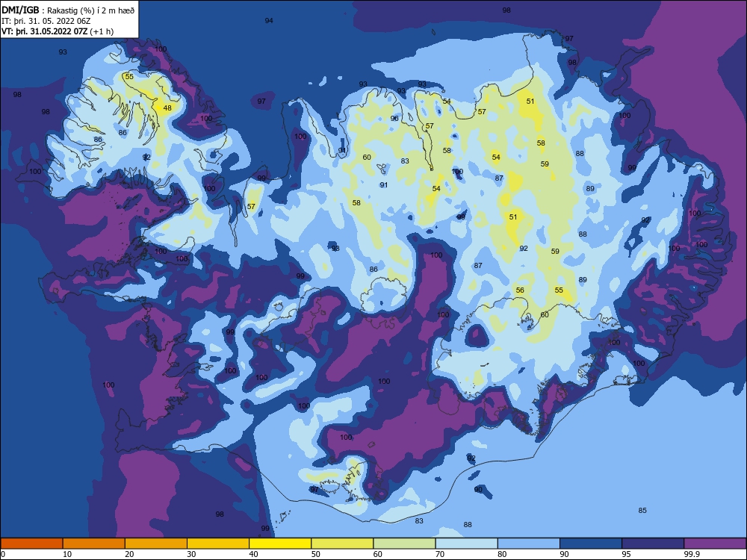Click the 'DMI/IGB : Rakastig (%)' title line
Screen dimensions: 747x560
[68, 10]
